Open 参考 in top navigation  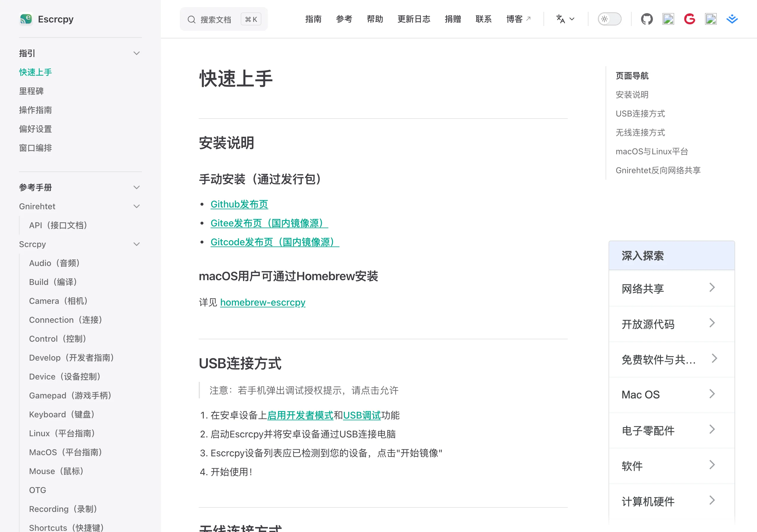[344, 19]
